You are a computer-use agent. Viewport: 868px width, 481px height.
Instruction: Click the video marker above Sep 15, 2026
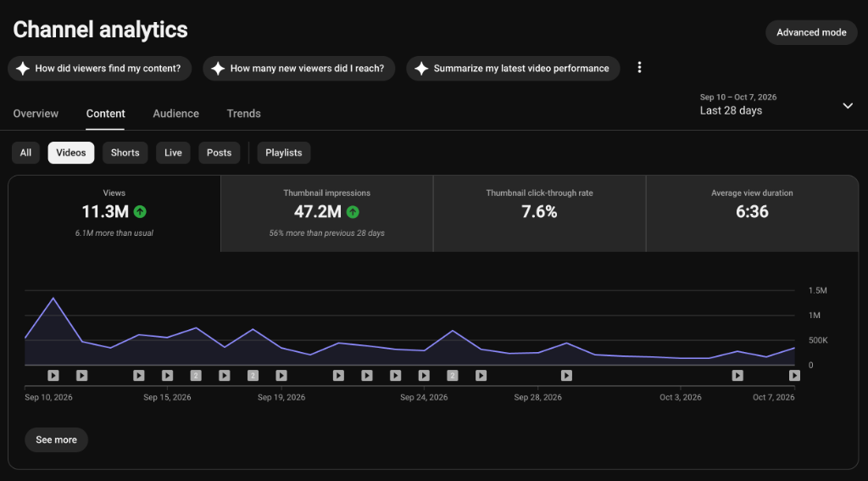[x=167, y=376]
